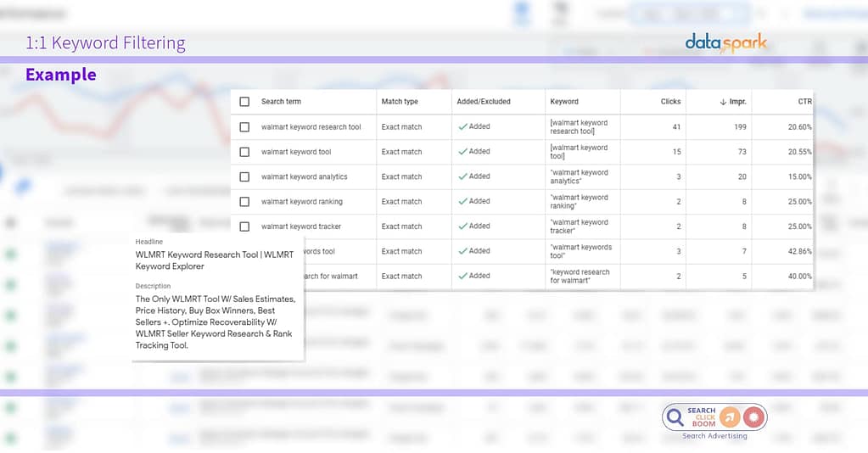Sort table by Clicks column header
The width and height of the screenshot is (868, 453).
click(670, 102)
